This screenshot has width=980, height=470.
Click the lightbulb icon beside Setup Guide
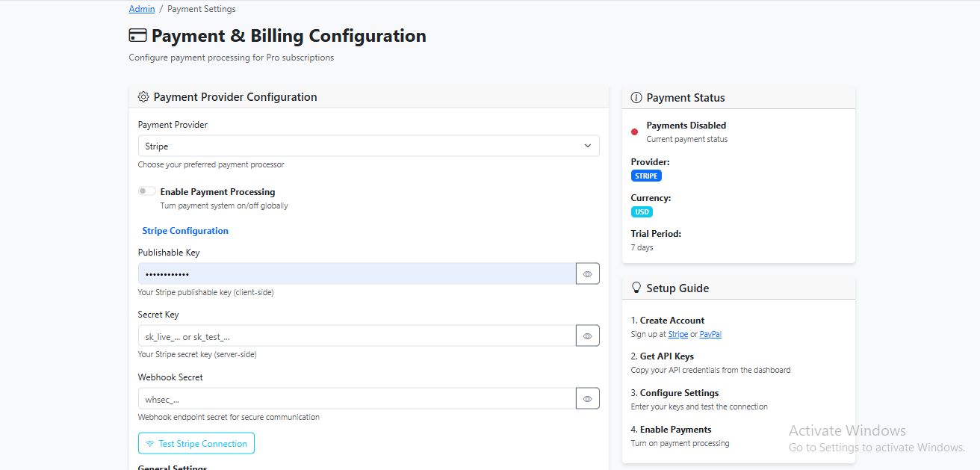pos(636,288)
